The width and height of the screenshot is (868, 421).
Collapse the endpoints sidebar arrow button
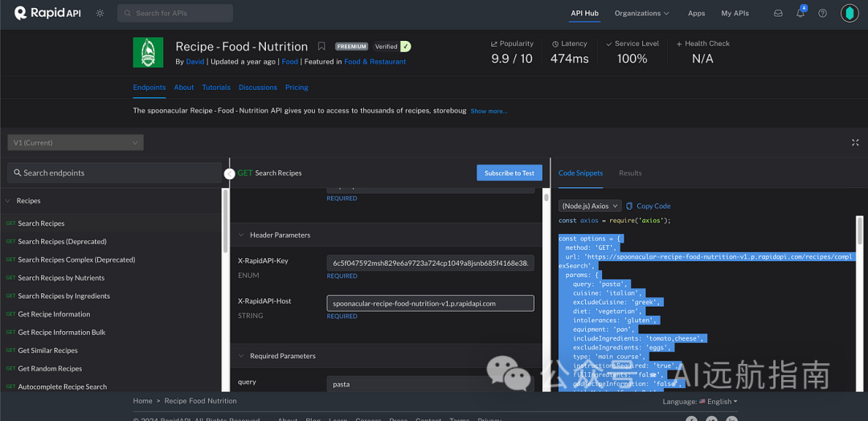pyautogui.click(x=229, y=174)
